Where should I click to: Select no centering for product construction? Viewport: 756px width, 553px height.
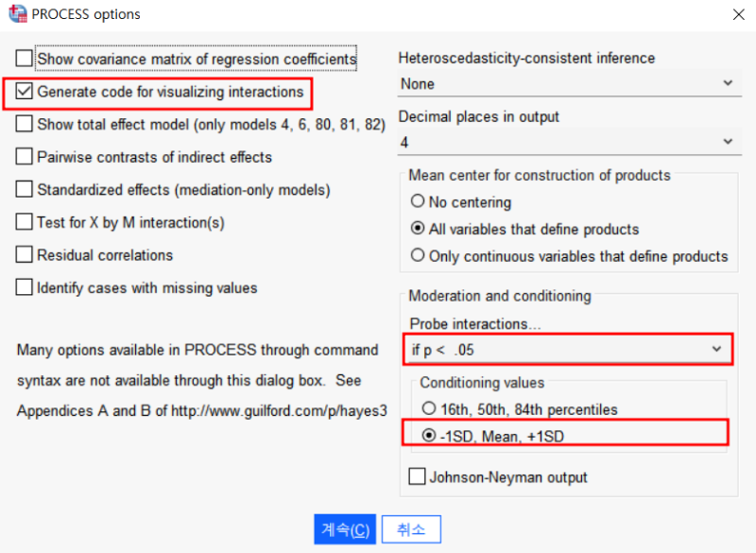(417, 201)
